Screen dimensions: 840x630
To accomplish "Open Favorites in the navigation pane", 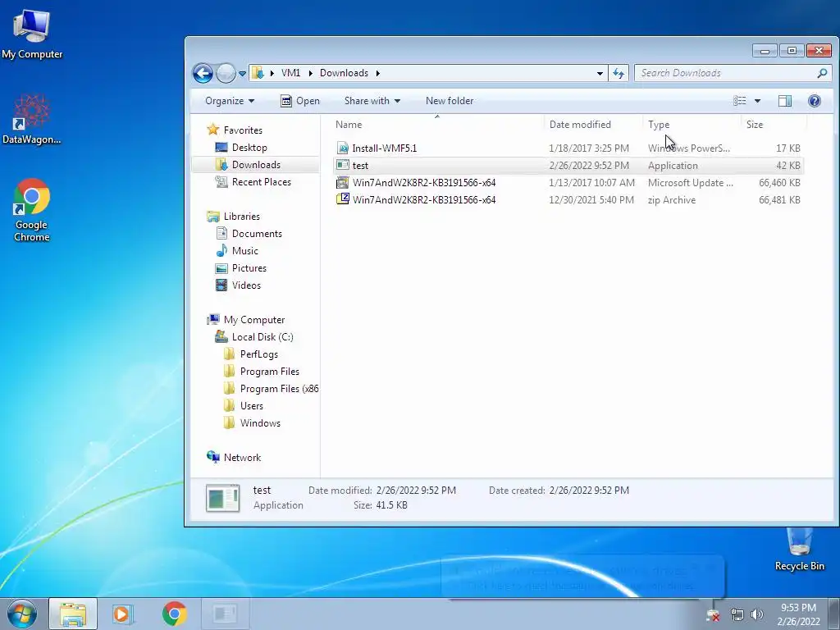I will click(243, 130).
